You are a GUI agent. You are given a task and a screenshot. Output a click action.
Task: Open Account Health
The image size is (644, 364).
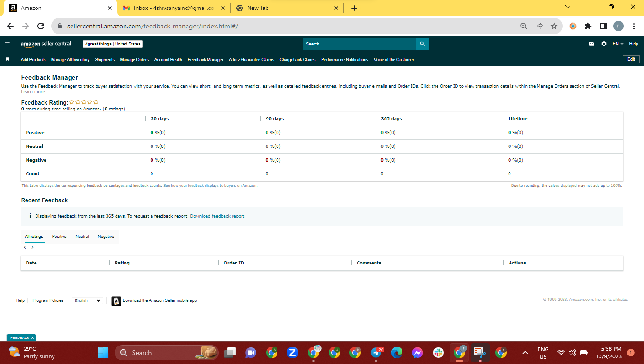168,60
